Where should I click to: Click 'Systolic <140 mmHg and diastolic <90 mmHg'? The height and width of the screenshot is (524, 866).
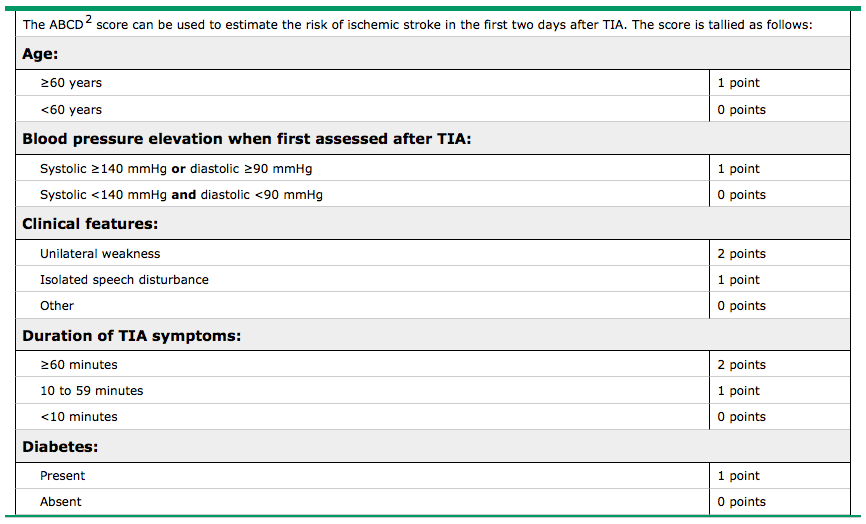(x=181, y=195)
